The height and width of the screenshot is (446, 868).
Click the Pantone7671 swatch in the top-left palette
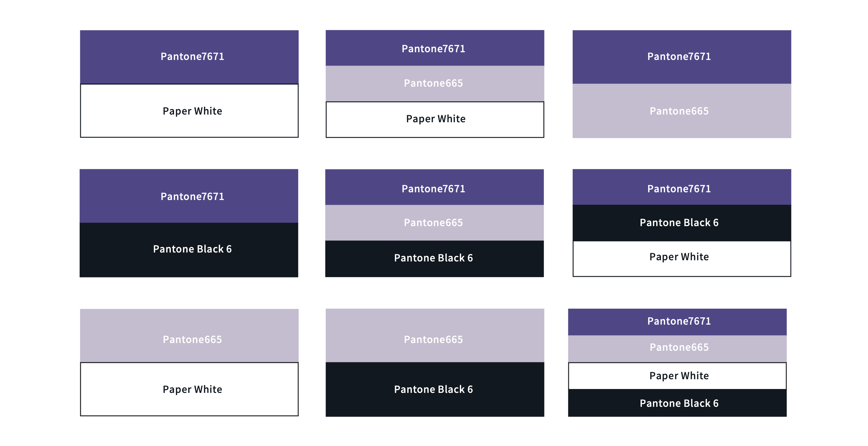point(189,57)
